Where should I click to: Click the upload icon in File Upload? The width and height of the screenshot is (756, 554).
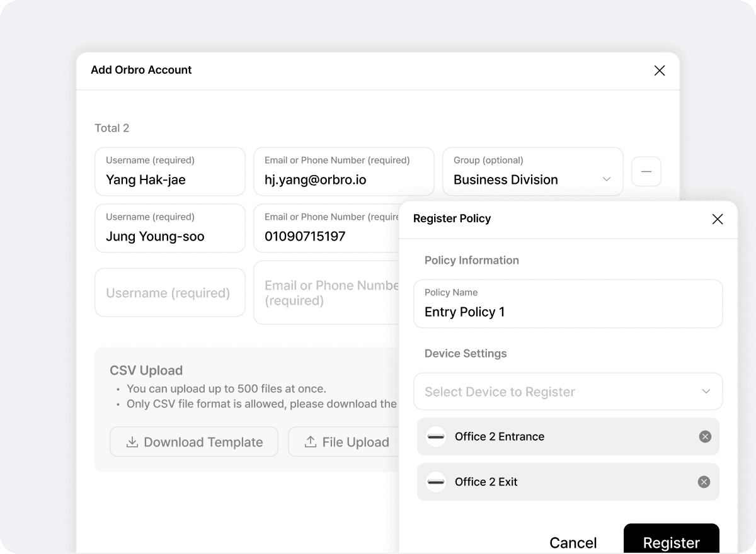[311, 442]
